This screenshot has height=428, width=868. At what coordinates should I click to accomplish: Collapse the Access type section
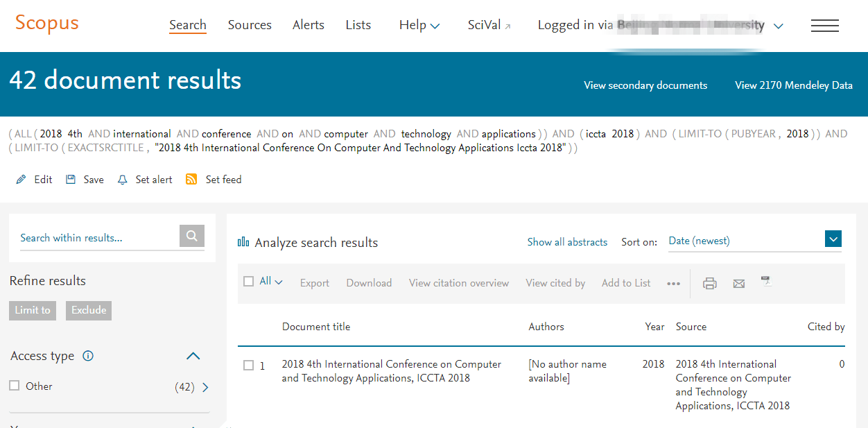193,356
